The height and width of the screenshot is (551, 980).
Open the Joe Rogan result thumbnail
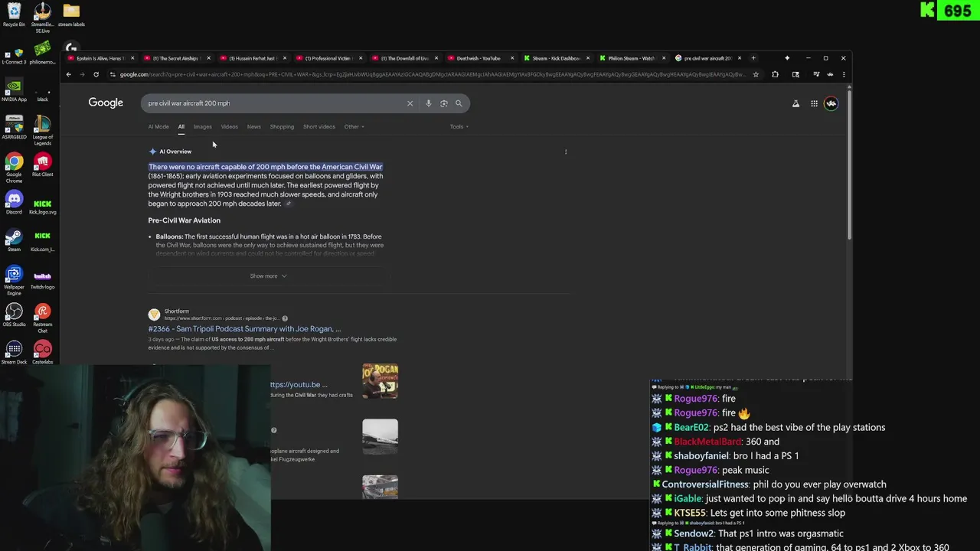click(x=380, y=381)
